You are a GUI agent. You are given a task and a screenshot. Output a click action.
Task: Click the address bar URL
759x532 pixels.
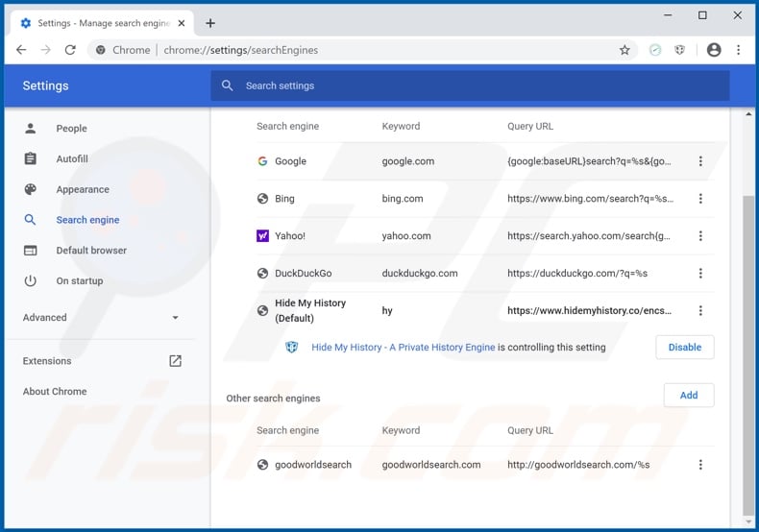coord(240,50)
